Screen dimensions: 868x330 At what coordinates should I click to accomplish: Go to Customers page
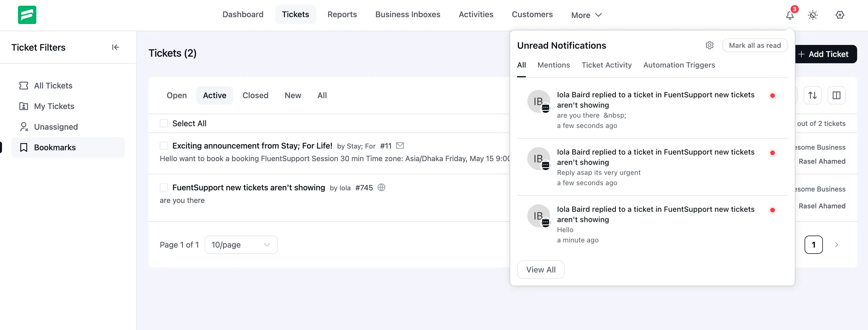point(532,15)
